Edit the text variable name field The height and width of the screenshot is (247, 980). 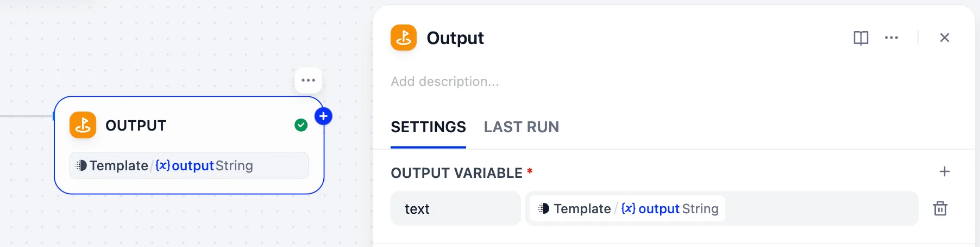click(455, 208)
